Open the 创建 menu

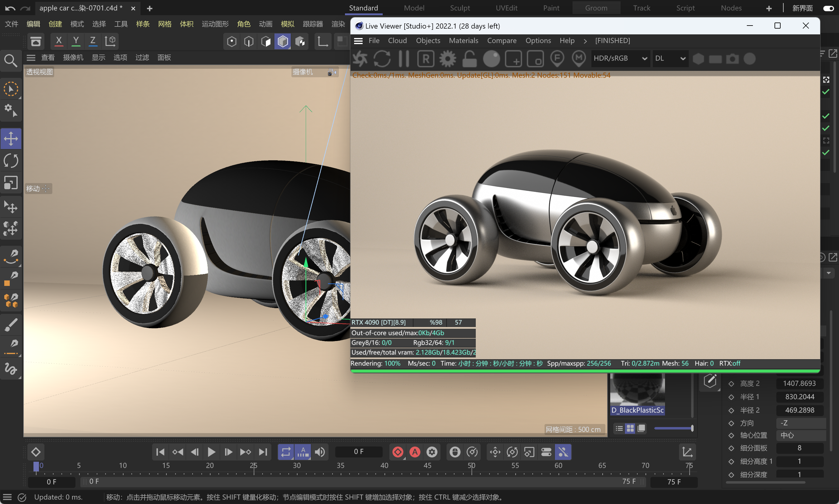click(x=55, y=24)
